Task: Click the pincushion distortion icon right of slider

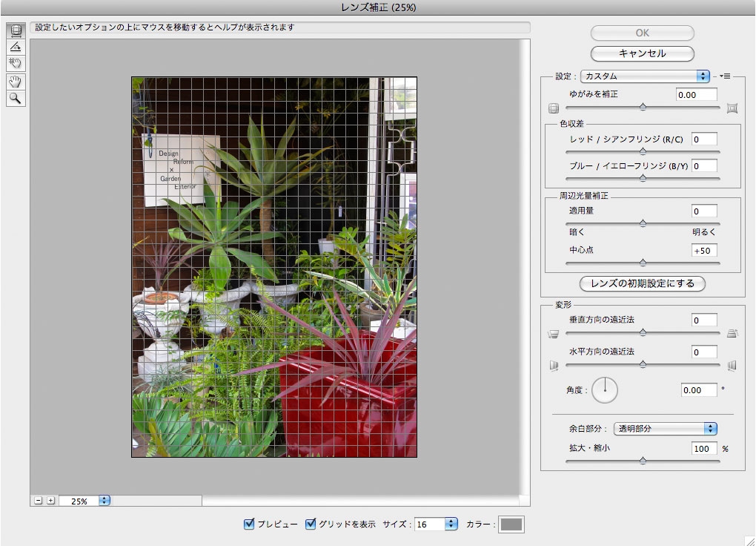Action: point(732,108)
